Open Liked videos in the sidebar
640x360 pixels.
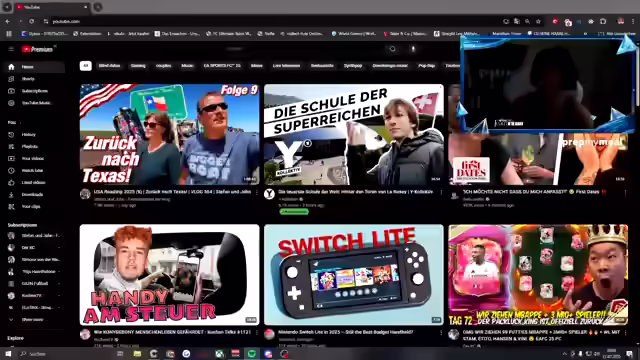33,182
